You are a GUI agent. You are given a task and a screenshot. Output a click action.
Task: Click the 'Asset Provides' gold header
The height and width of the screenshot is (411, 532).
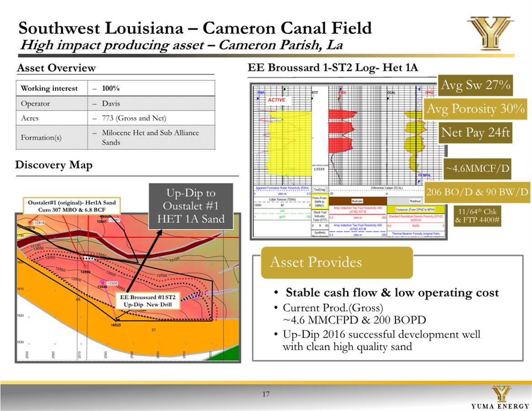337,263
